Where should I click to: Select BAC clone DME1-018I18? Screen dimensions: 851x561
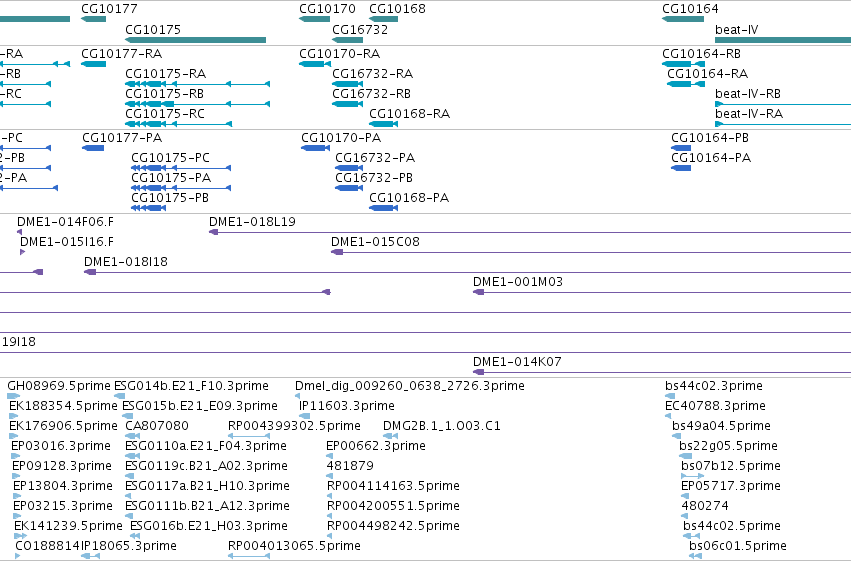[467, 272]
